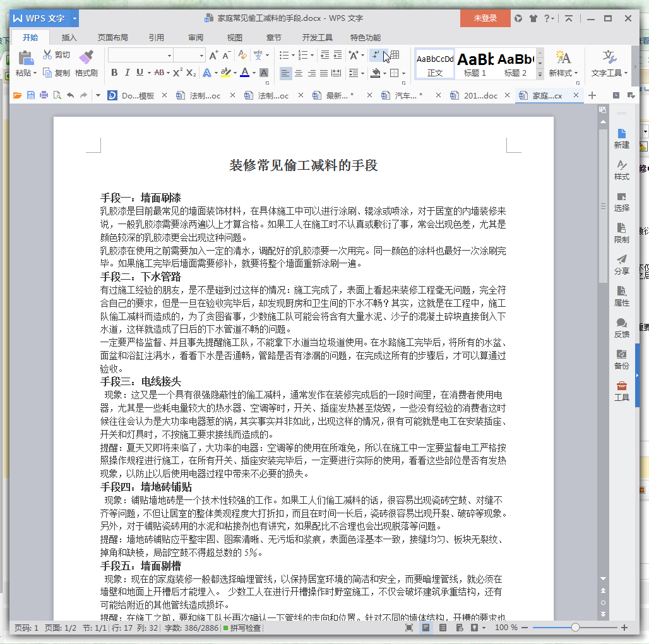Open the 页面布局 ribbon tab
Viewport: 649px width, 644px height.
point(112,38)
